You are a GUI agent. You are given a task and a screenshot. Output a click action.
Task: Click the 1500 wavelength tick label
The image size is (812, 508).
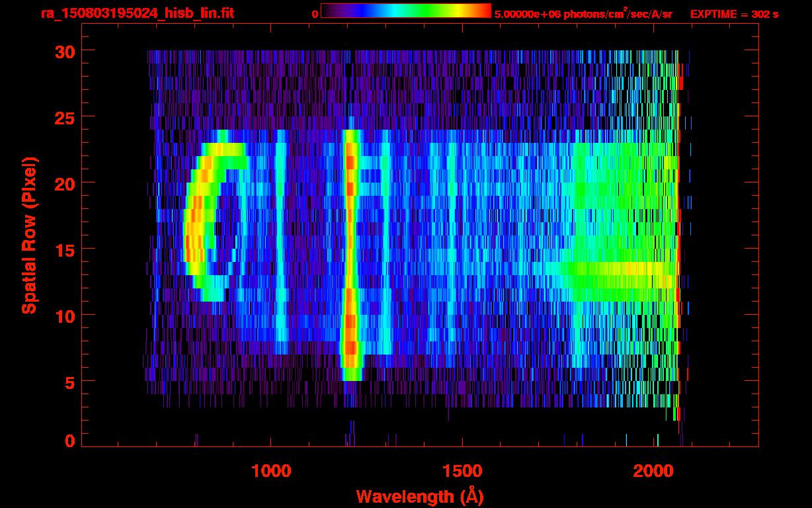click(x=462, y=471)
